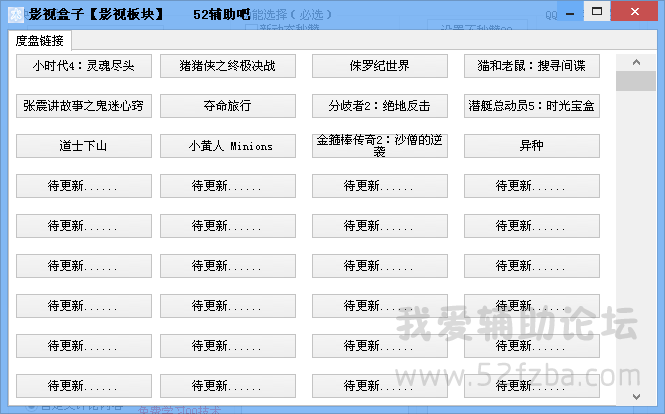Viewport: 665px width, 414px height.
Task: Click the app icon in the title bar
Action: click(x=14, y=14)
